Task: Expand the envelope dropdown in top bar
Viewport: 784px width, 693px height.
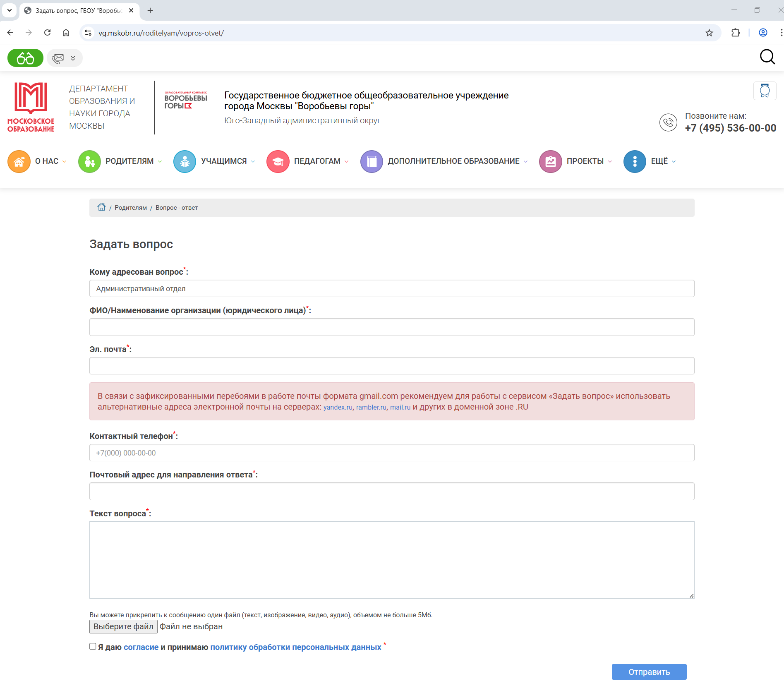Action: click(x=73, y=58)
